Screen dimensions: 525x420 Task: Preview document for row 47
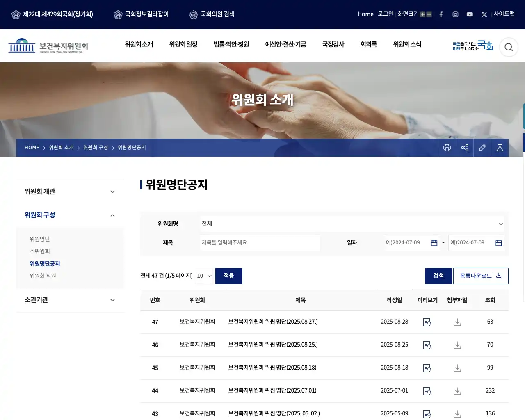point(427,322)
